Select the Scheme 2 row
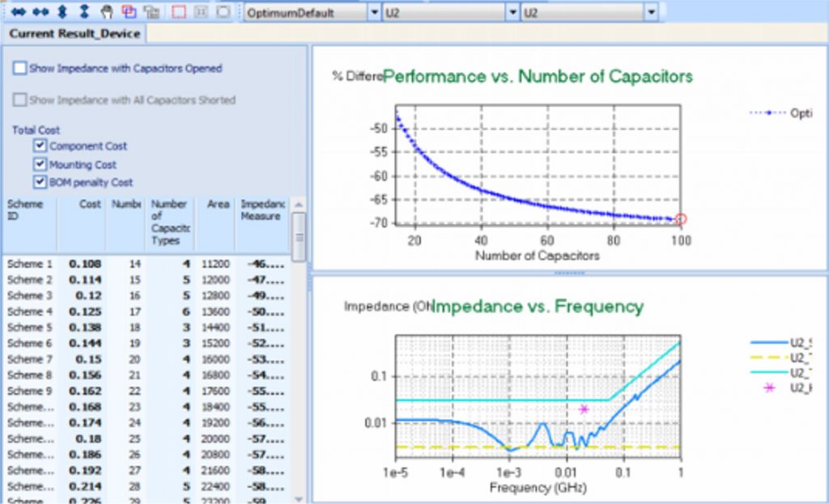Viewport: 829px width, 504px height. pos(146,279)
